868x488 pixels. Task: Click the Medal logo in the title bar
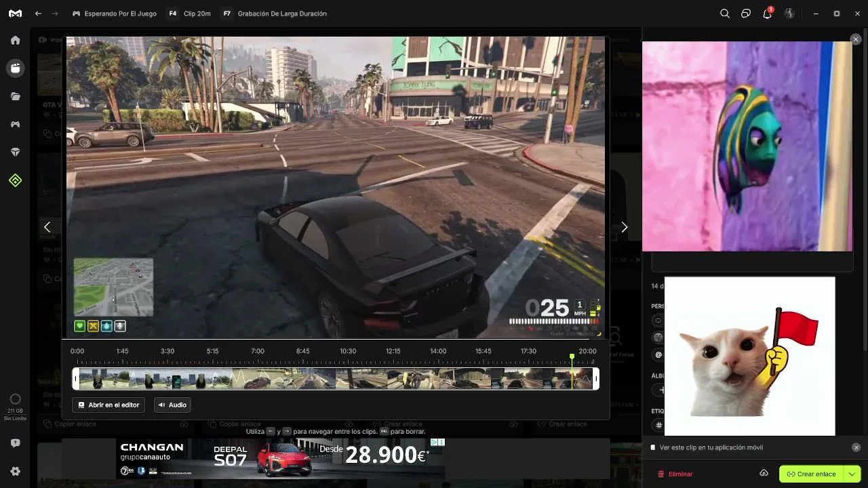point(15,14)
